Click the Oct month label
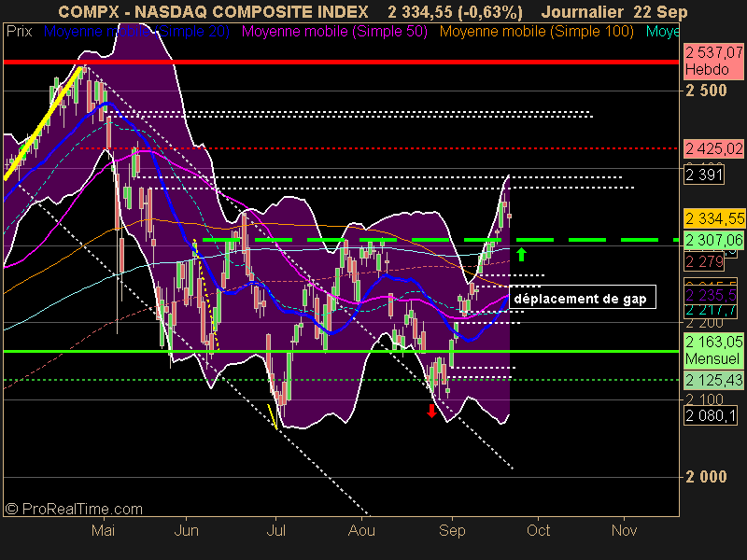 point(539,530)
